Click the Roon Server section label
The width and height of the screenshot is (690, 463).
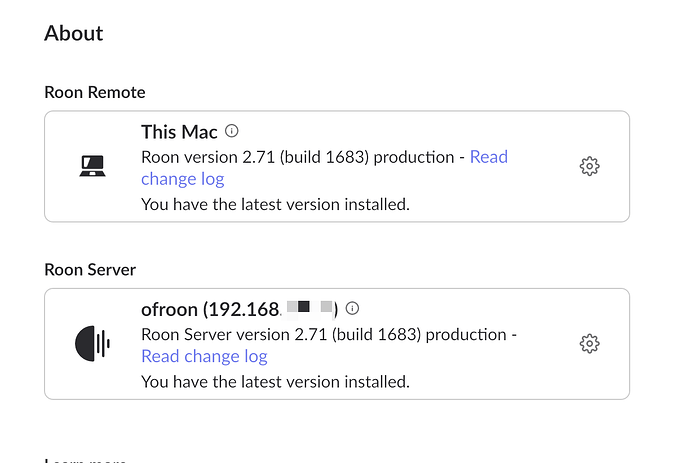click(x=90, y=270)
